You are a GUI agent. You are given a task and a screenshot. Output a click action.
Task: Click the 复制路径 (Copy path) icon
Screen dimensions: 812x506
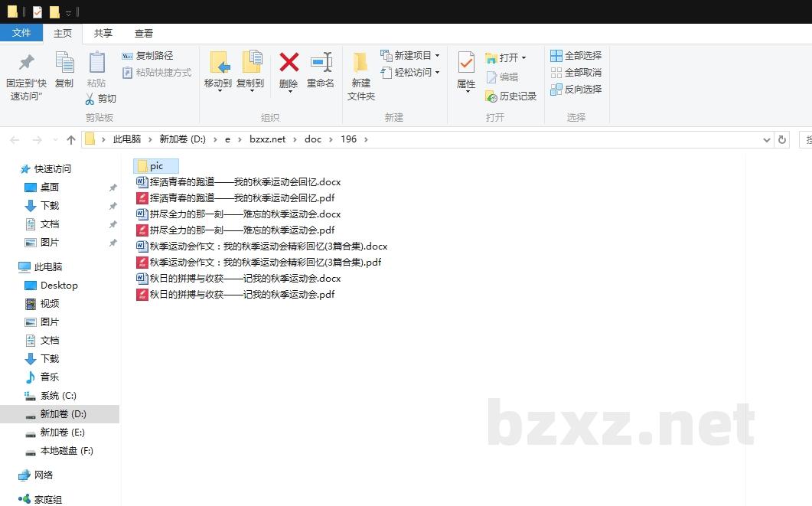(x=128, y=56)
